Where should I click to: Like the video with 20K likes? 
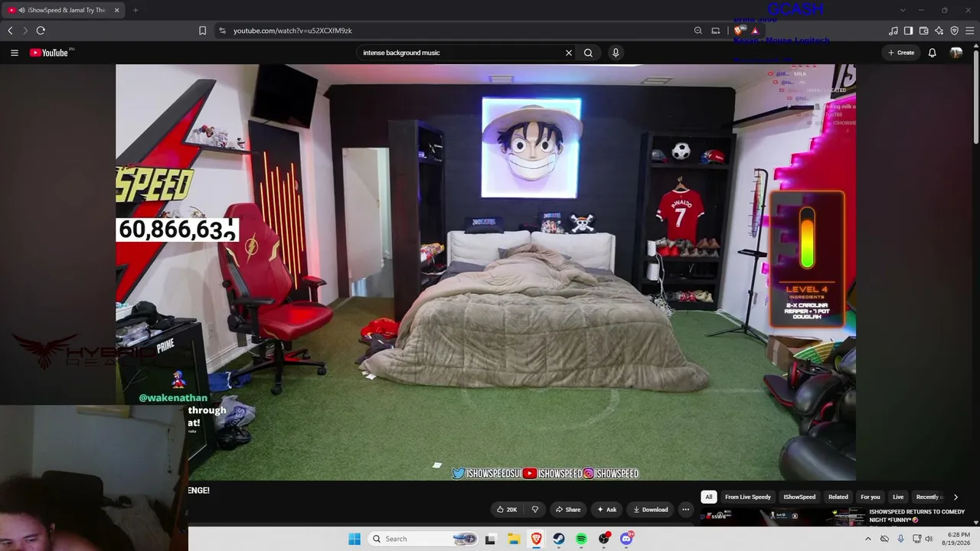(506, 510)
